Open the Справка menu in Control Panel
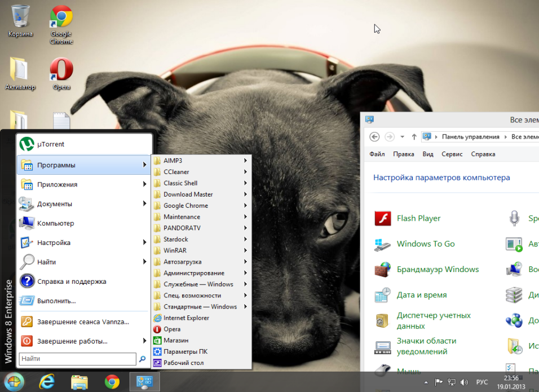Viewport: 539px width, 392px height. coord(483,154)
